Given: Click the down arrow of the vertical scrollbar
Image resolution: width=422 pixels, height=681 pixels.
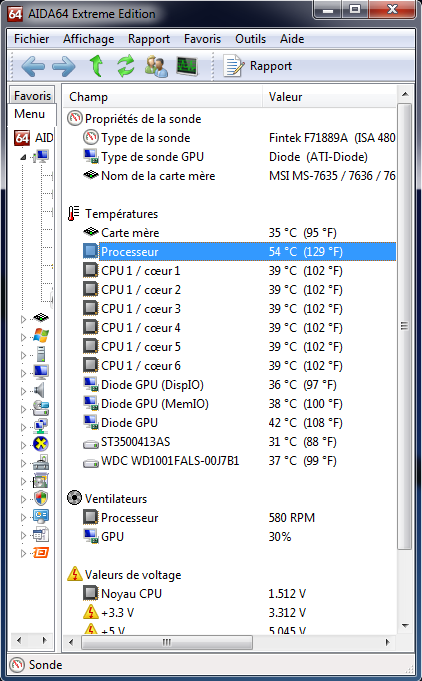Looking at the screenshot, I should tap(405, 626).
